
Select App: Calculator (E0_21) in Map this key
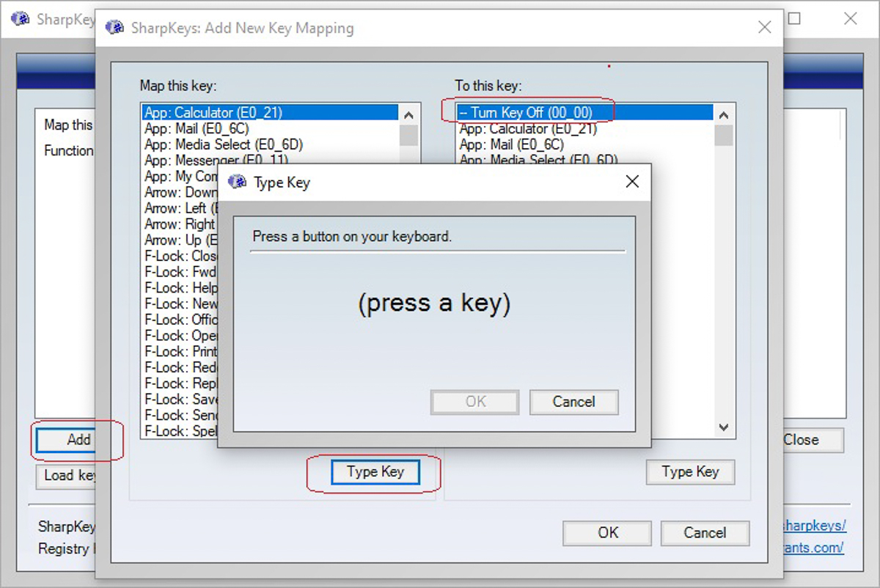point(271,113)
